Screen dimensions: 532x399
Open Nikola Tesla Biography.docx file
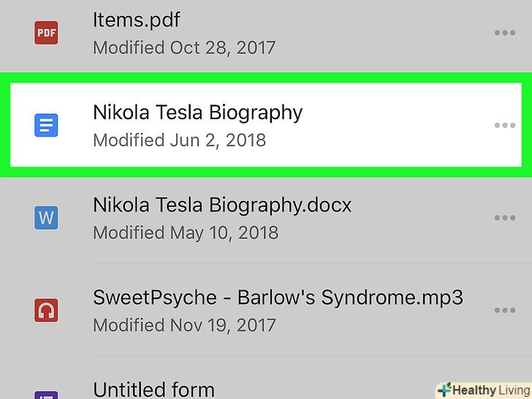tap(222, 205)
